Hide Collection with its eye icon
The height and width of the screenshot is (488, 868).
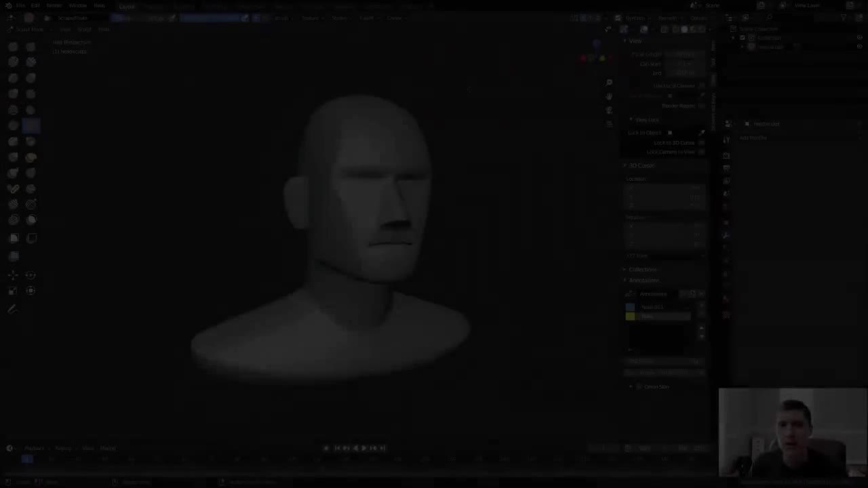[860, 37]
